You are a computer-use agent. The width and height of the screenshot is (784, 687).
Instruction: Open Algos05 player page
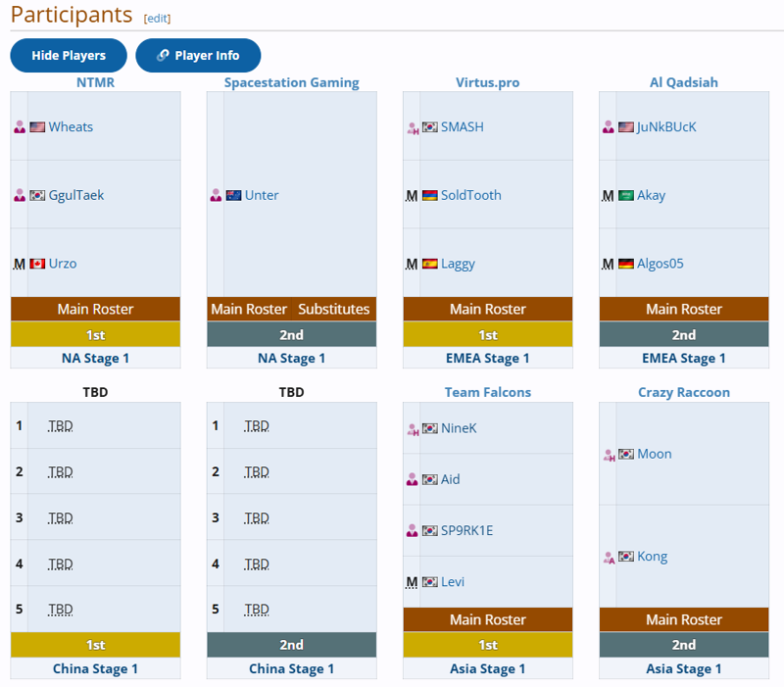click(660, 264)
